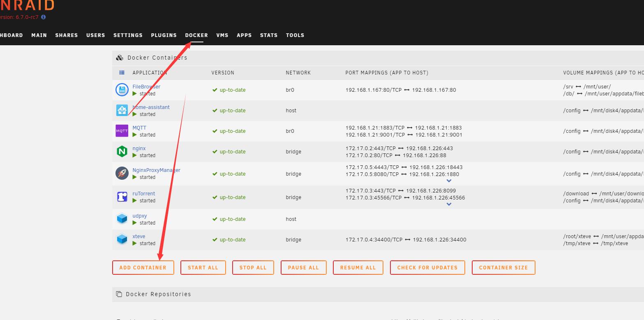Click the MQTT br0 network cell

(x=290, y=131)
